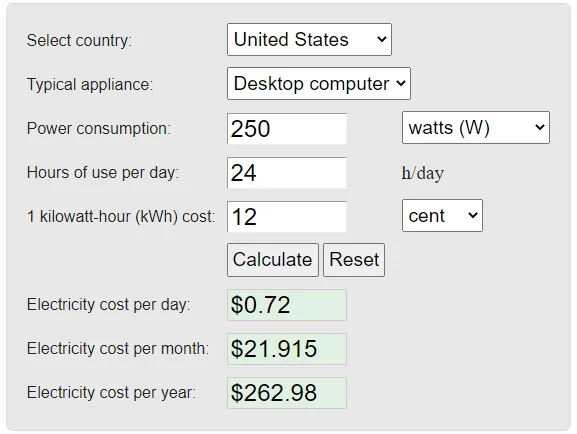Screen dimensions: 577x434
Task: Click the 'Electricity cost per year:' label
Action: pyautogui.click(x=111, y=392)
